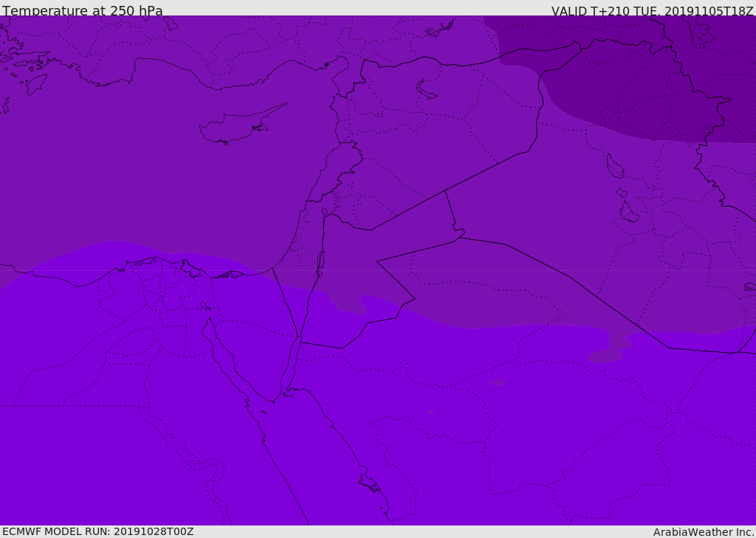Screen dimensions: 756x538
Task: Click the 'ArabiaWeather Inc' credit text
Action: click(x=704, y=532)
